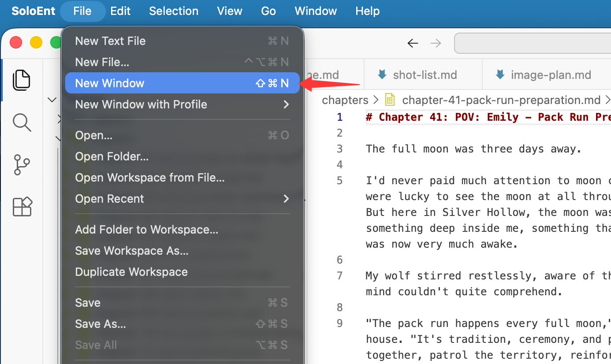Click text 'The full moon was three days away.'
The width and height of the screenshot is (611, 364).
point(474,149)
